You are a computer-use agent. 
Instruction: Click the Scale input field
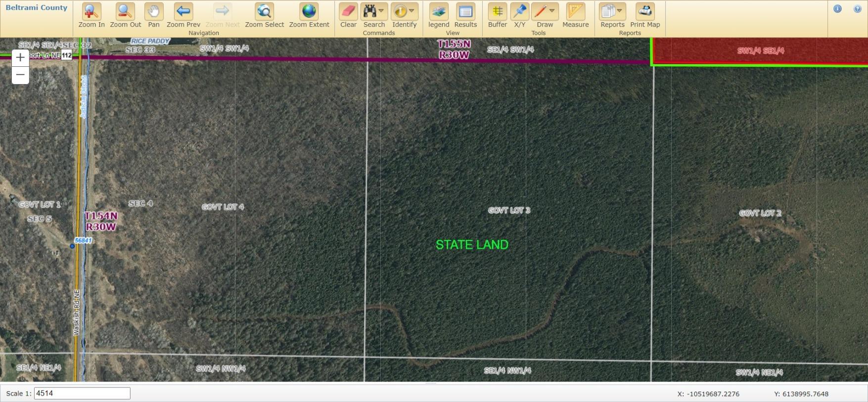(82, 393)
